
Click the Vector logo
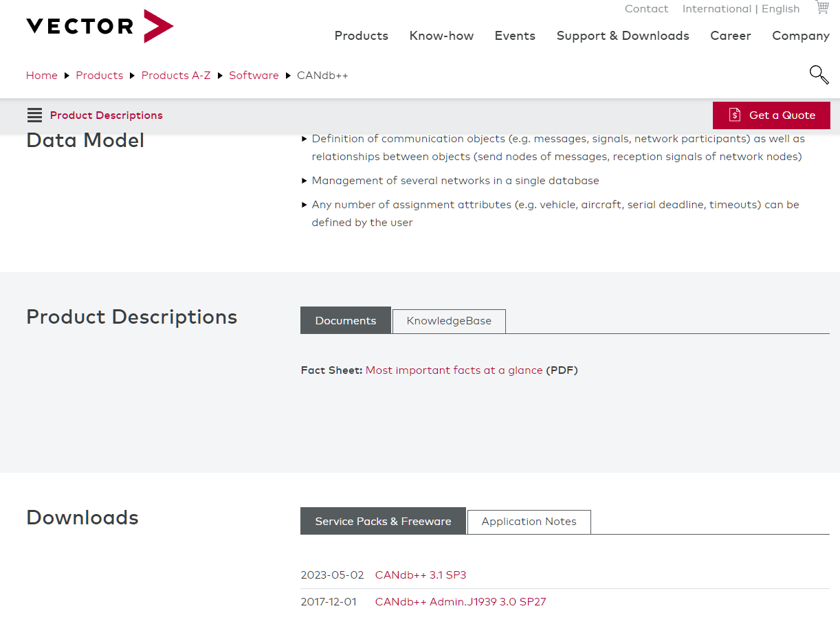click(x=100, y=26)
